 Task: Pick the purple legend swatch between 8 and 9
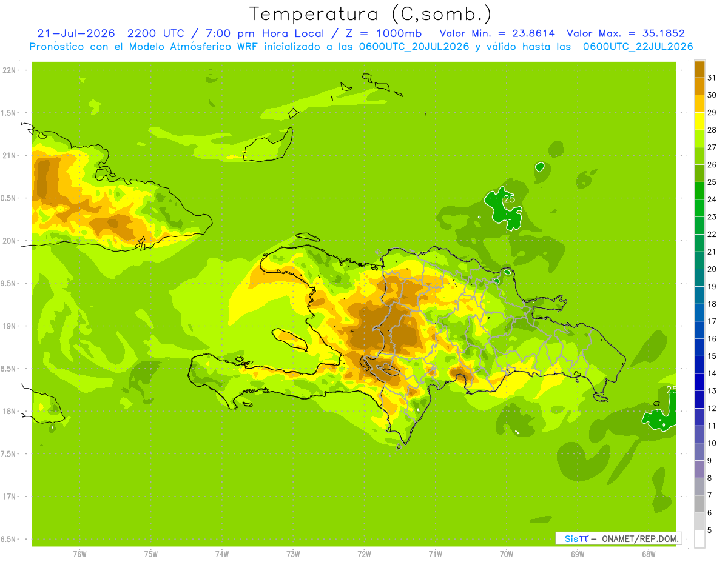pyautogui.click(x=699, y=469)
